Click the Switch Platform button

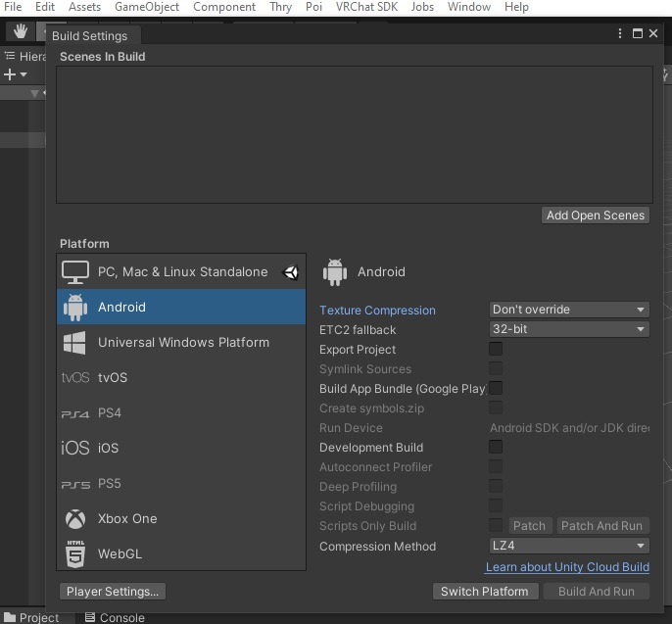485,592
